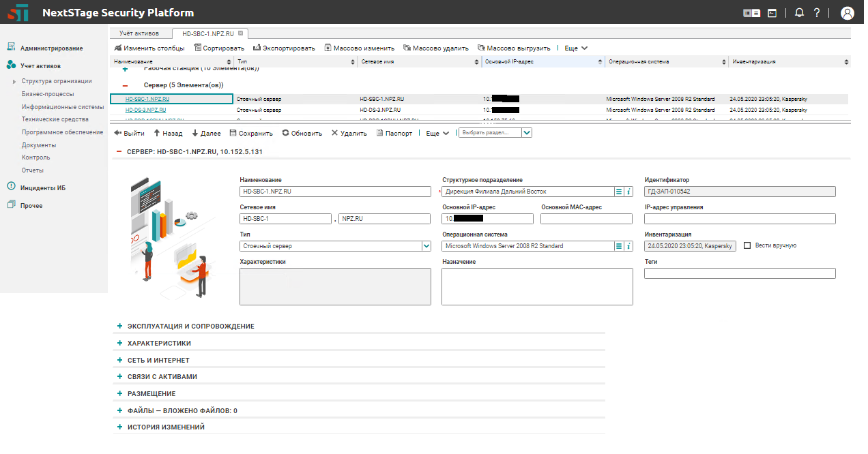This screenshot has height=454, width=868.
Task: Click the Save floppy disk button
Action: click(250, 134)
